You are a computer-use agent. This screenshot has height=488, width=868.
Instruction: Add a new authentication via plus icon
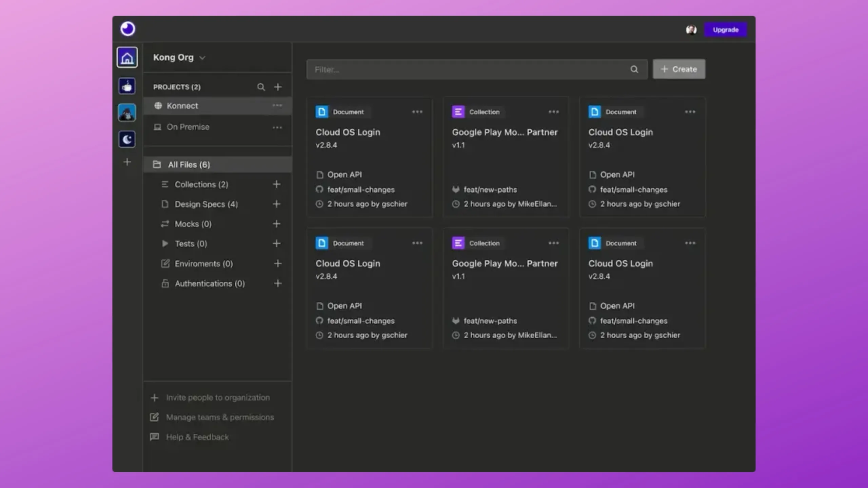click(x=278, y=283)
